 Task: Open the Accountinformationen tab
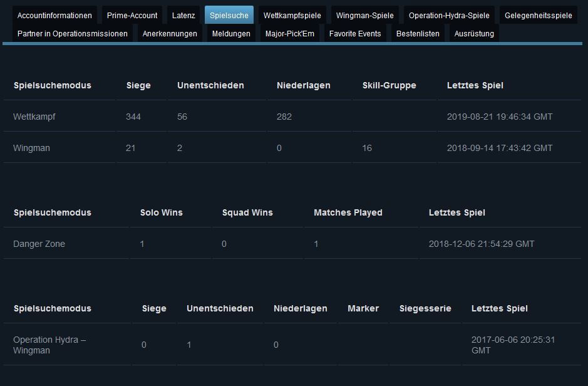point(54,16)
